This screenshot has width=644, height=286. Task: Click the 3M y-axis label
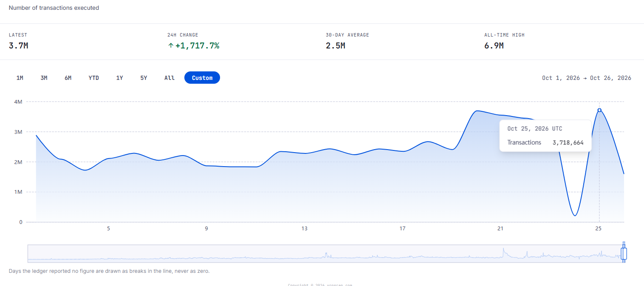click(18, 132)
